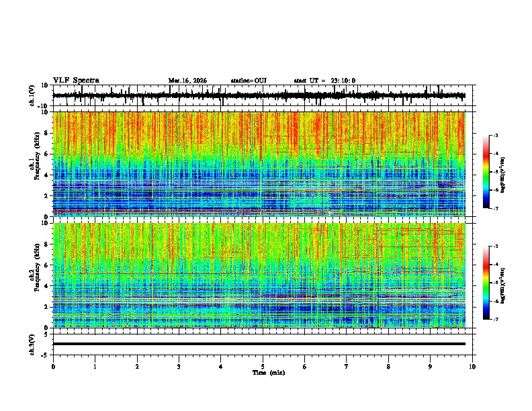Click time axis tick label "9"
Viewport: 532px width, 411px height.
pyautogui.click(x=430, y=367)
